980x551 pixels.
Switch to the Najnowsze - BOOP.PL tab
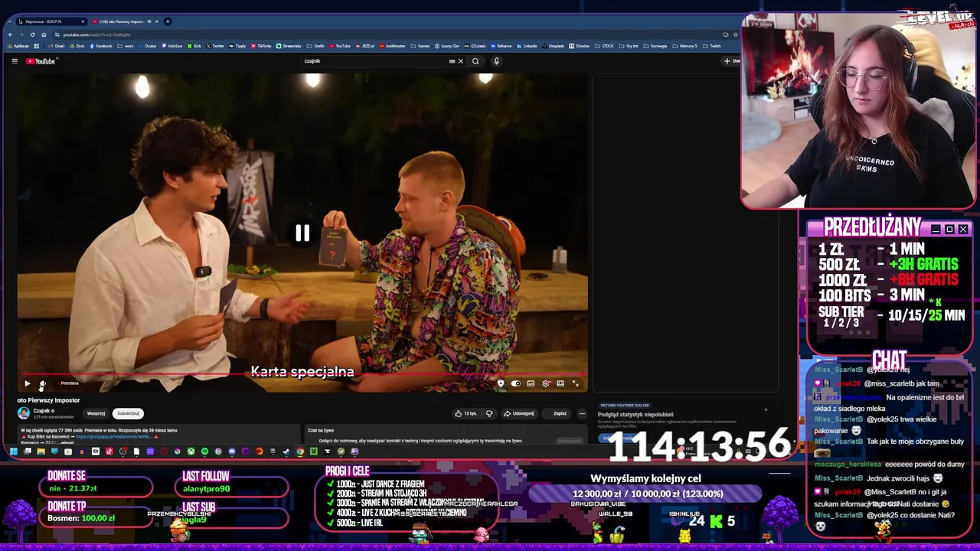point(51,21)
